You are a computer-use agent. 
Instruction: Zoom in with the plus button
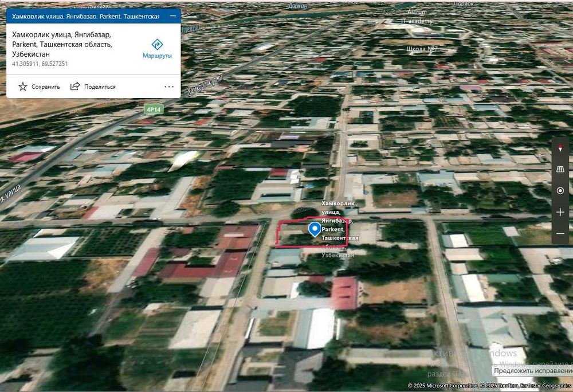point(560,212)
